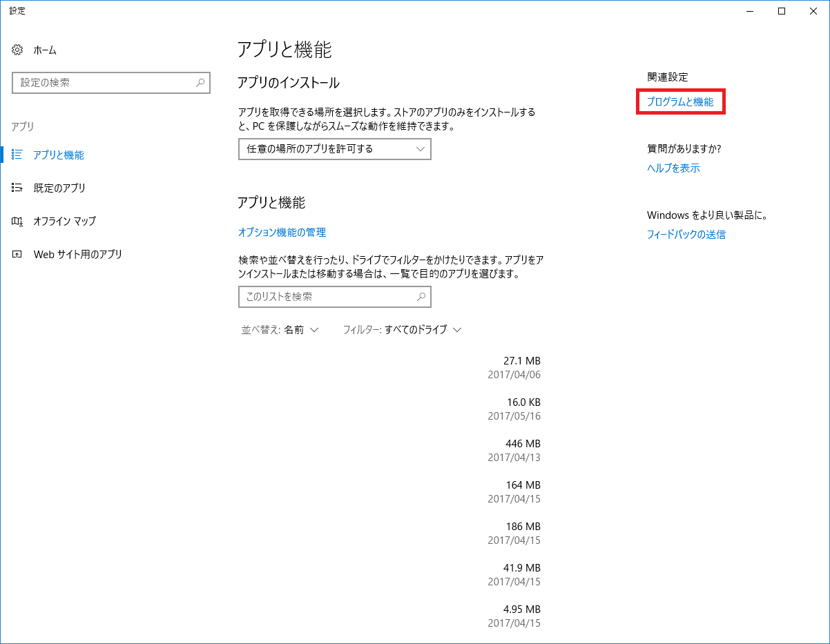The image size is (830, 644).
Task: Focus the 設定の検索 search field
Action: (x=104, y=83)
